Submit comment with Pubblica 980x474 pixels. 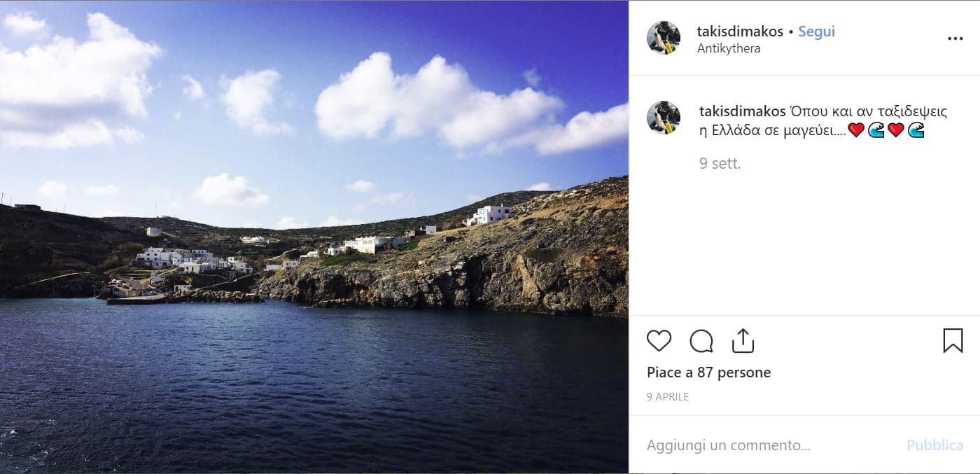[x=934, y=445]
